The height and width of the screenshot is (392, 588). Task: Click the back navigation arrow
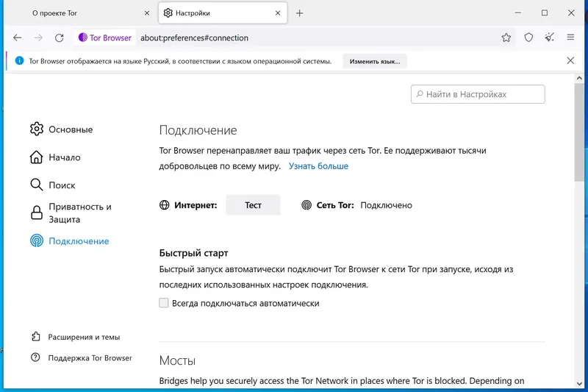[18, 38]
